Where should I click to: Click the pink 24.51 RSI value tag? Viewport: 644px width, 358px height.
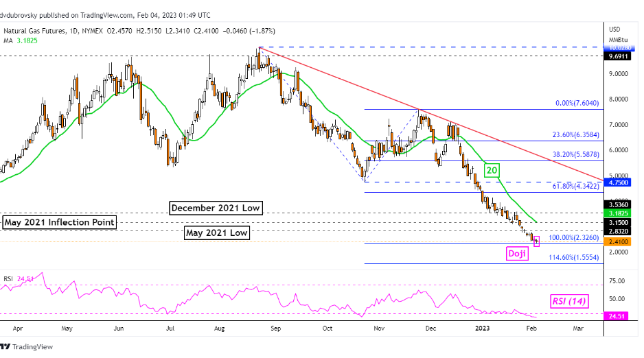tap(616, 316)
